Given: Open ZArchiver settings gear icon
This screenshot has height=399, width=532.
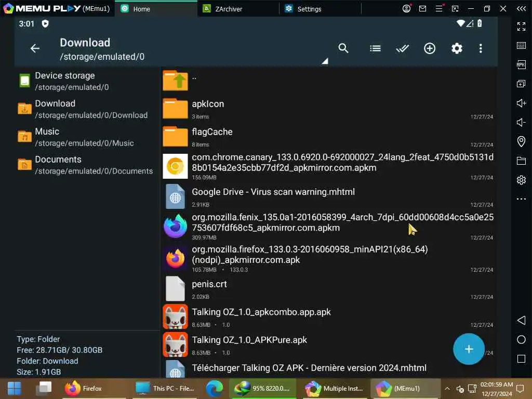Looking at the screenshot, I should [x=457, y=48].
